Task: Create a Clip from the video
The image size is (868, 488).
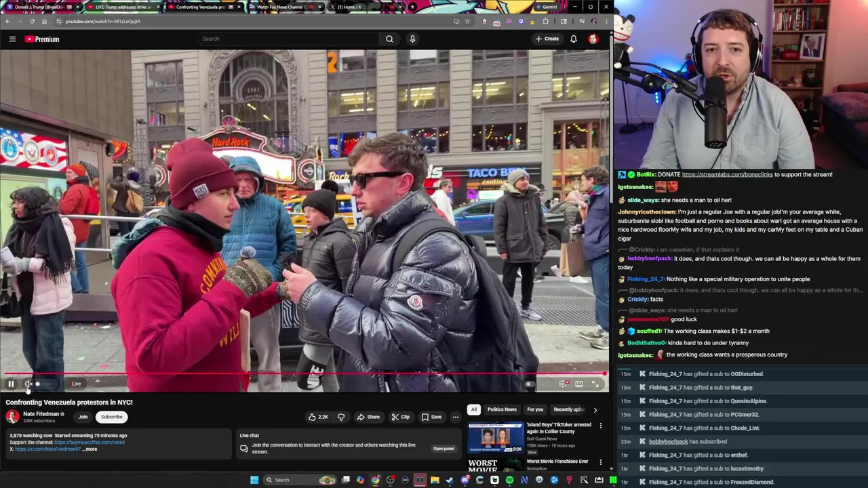Action: tap(401, 417)
